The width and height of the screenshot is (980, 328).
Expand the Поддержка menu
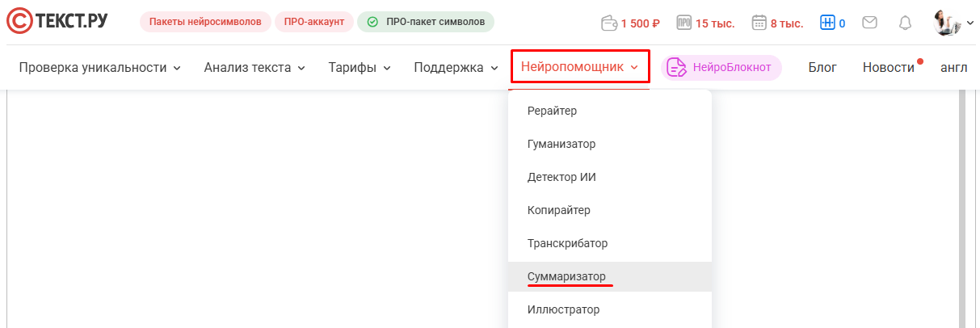[x=456, y=67]
